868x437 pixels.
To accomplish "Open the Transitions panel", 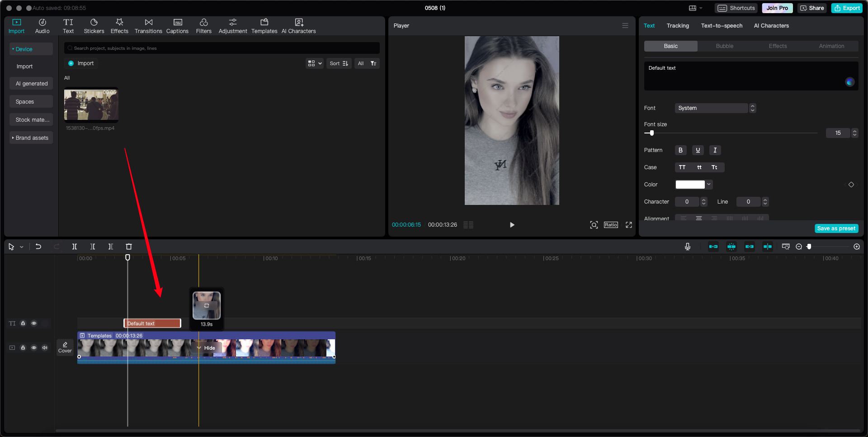I will 148,25.
